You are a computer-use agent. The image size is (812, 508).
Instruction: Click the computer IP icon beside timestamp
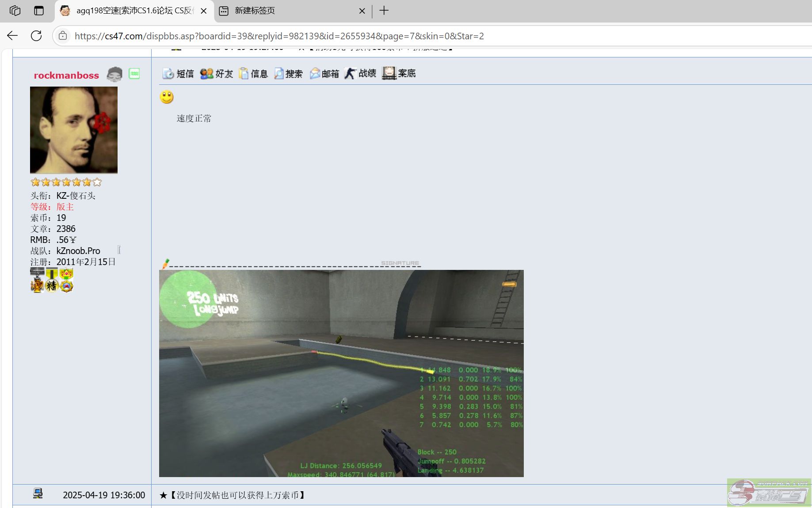(38, 493)
